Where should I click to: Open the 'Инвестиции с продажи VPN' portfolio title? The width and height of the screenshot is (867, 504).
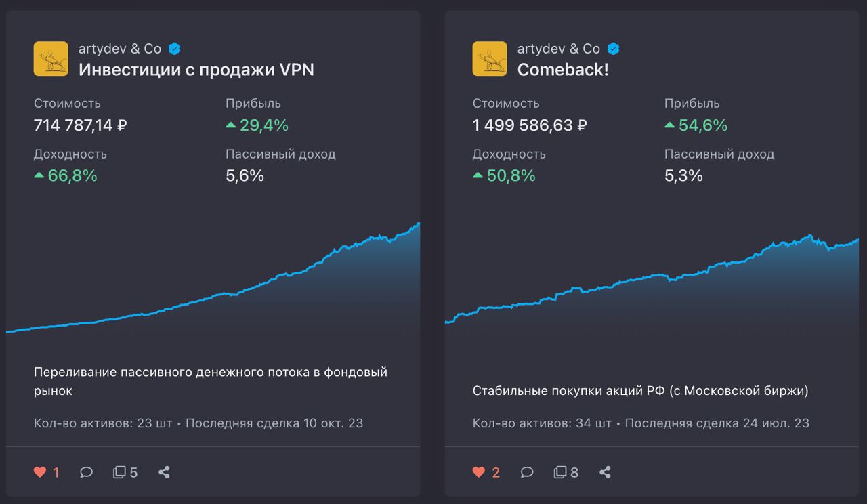196,69
